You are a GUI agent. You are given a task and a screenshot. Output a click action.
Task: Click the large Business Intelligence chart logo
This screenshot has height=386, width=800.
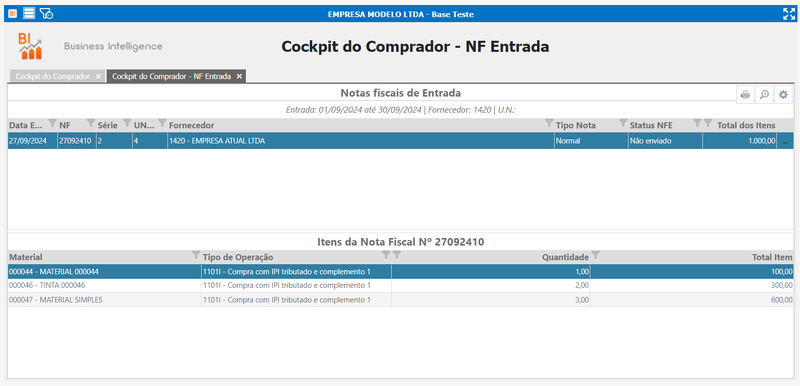[30, 46]
